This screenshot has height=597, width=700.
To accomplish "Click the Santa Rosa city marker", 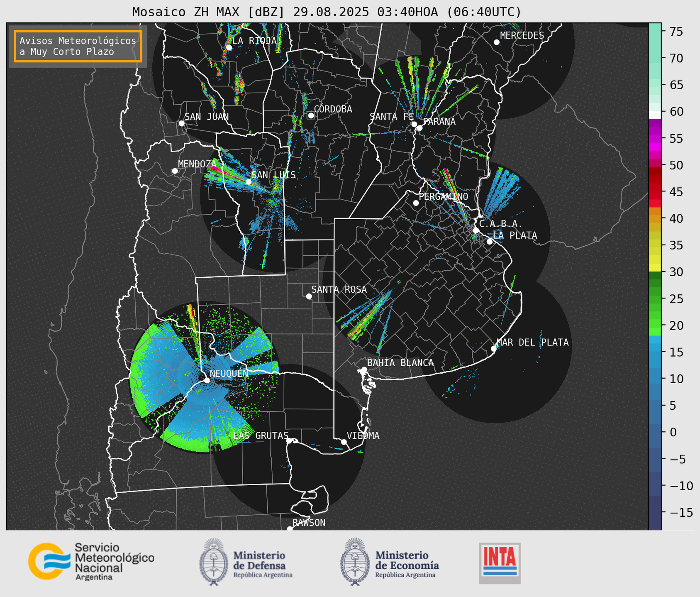I will pos(309,296).
